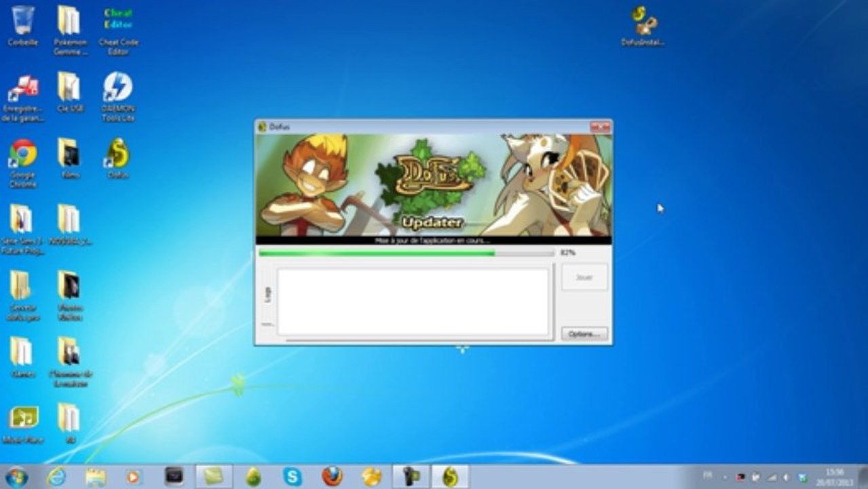Viewport: 868px width, 489px height.
Task: Click the FR language indicator in tray
Action: 709,476
